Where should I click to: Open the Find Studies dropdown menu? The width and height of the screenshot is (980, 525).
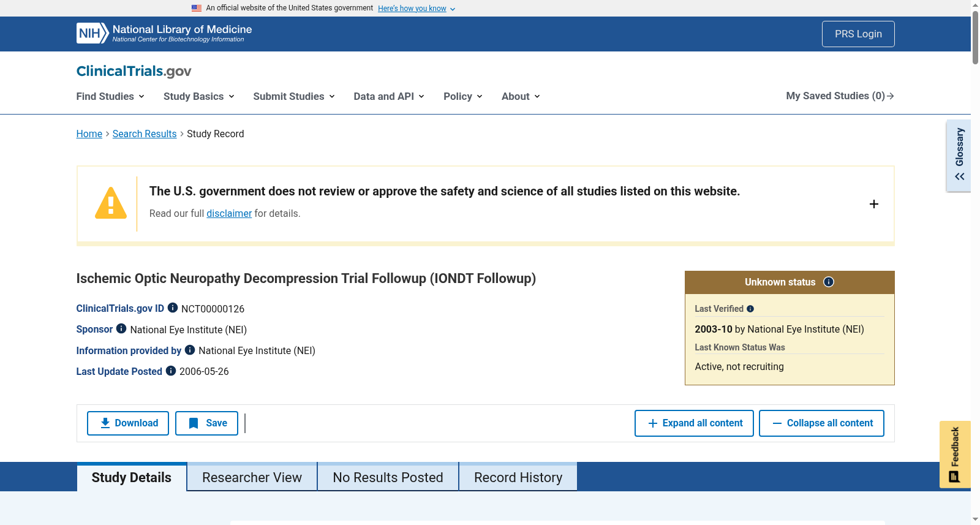(x=110, y=96)
